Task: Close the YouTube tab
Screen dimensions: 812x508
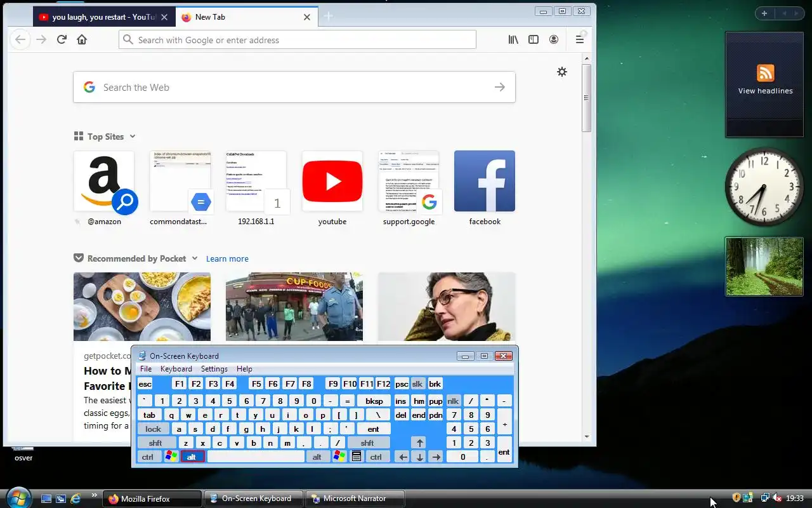Action: pyautogui.click(x=164, y=17)
